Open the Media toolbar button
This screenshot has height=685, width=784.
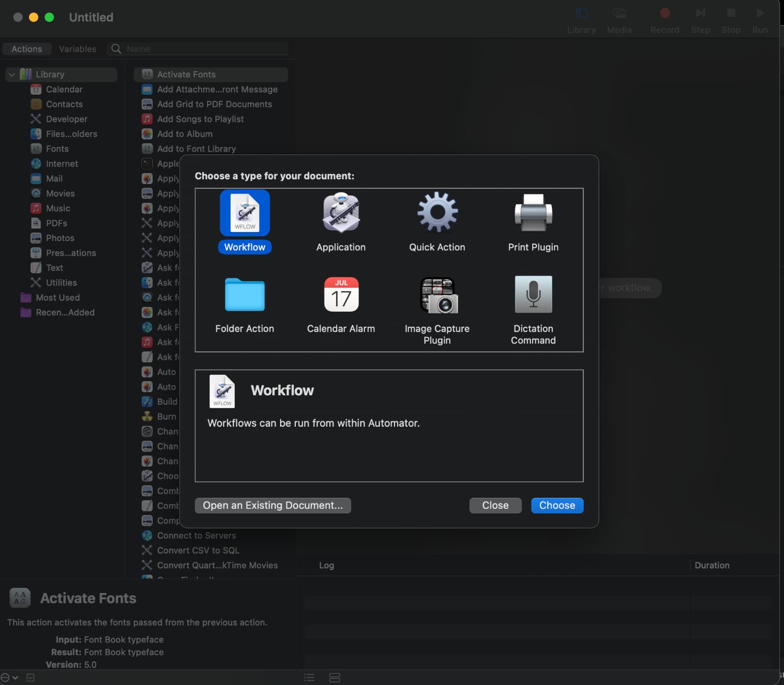(619, 20)
